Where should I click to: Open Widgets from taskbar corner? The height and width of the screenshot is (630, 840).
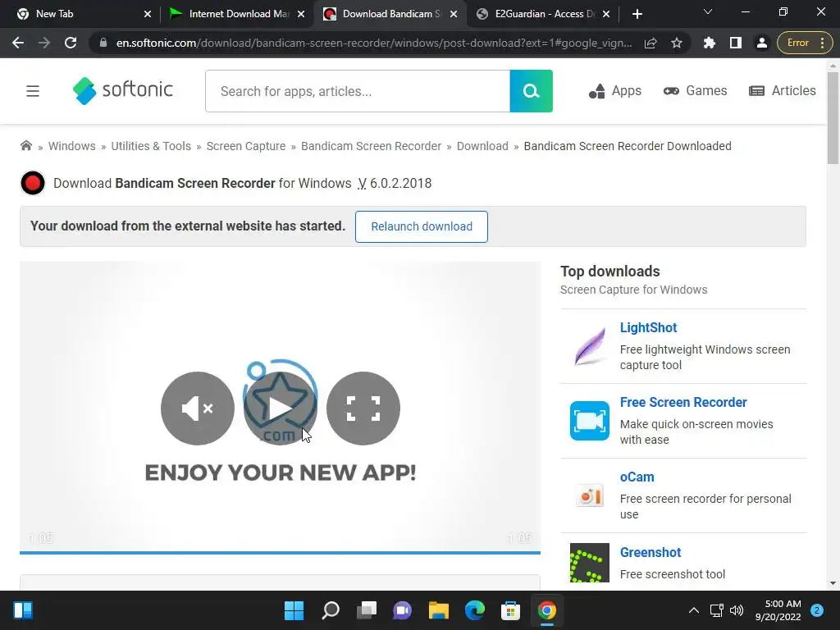pyautogui.click(x=23, y=610)
